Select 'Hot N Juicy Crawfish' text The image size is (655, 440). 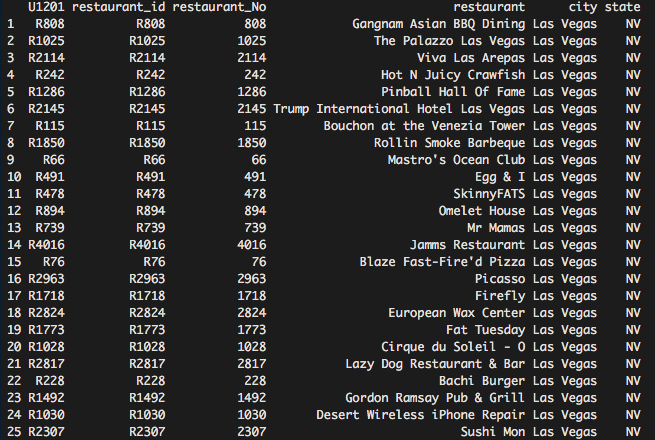point(453,75)
